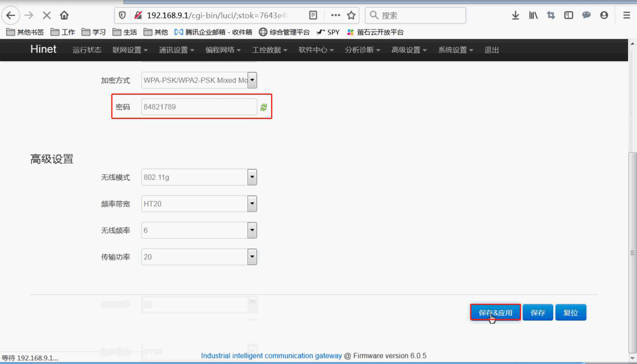This screenshot has width=637, height=364.
Task: Stop page loading with the X icon
Action: (47, 16)
